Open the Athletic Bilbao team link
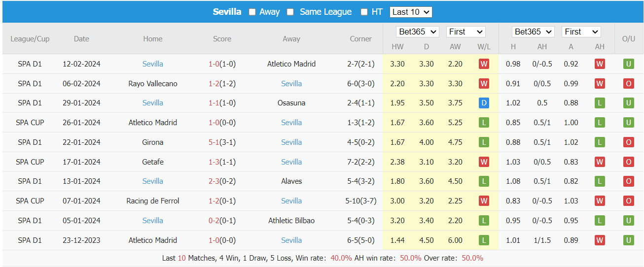This screenshot has height=267, width=644. pyautogui.click(x=291, y=221)
